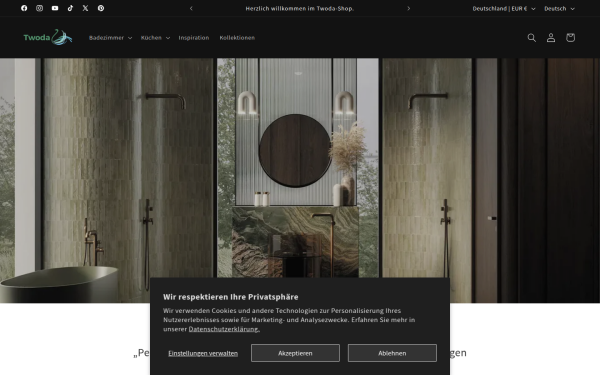Click 'Wir respektieren Ihre Privatsphäre' heading

pos(230,297)
